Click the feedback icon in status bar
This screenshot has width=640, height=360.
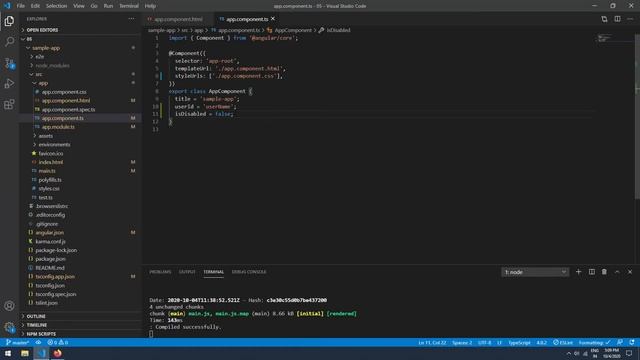coord(620,342)
